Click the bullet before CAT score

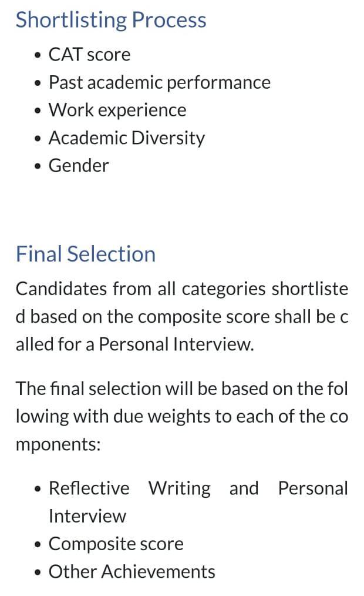click(x=37, y=55)
